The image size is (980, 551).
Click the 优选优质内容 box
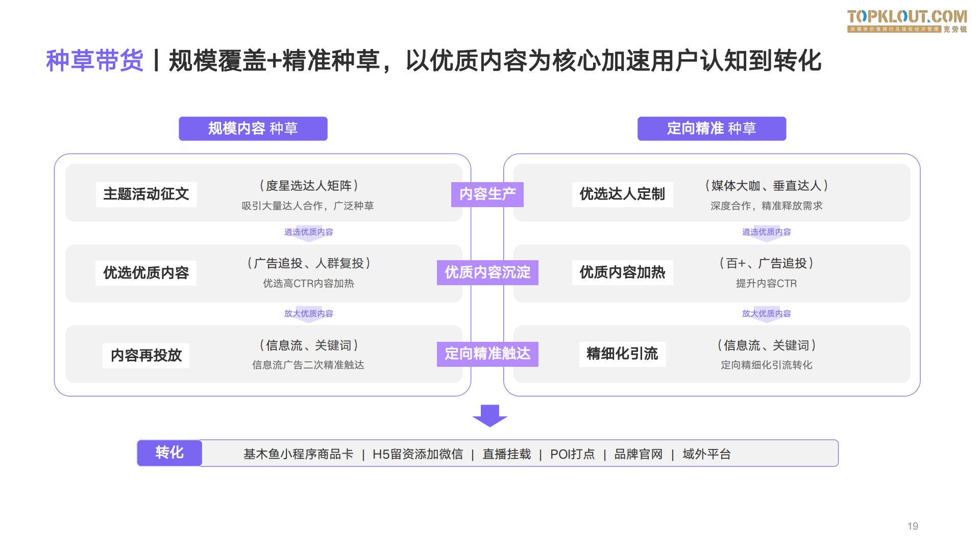pos(146,273)
